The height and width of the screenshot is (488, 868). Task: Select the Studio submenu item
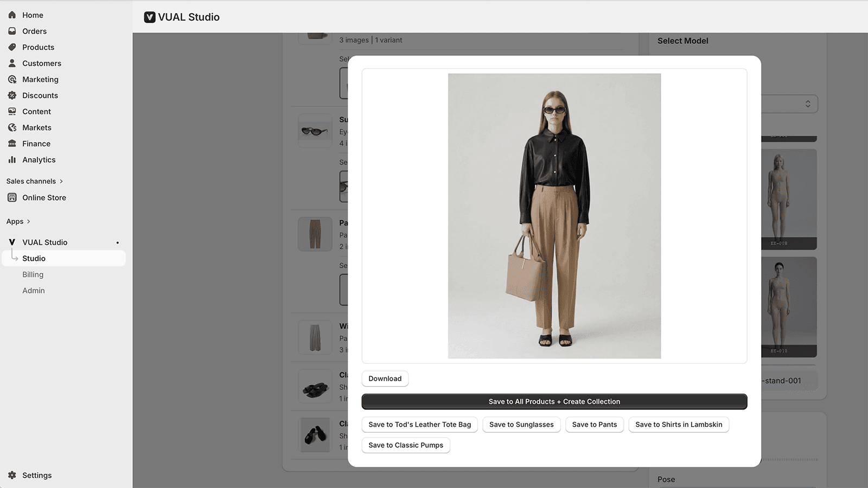(x=64, y=259)
